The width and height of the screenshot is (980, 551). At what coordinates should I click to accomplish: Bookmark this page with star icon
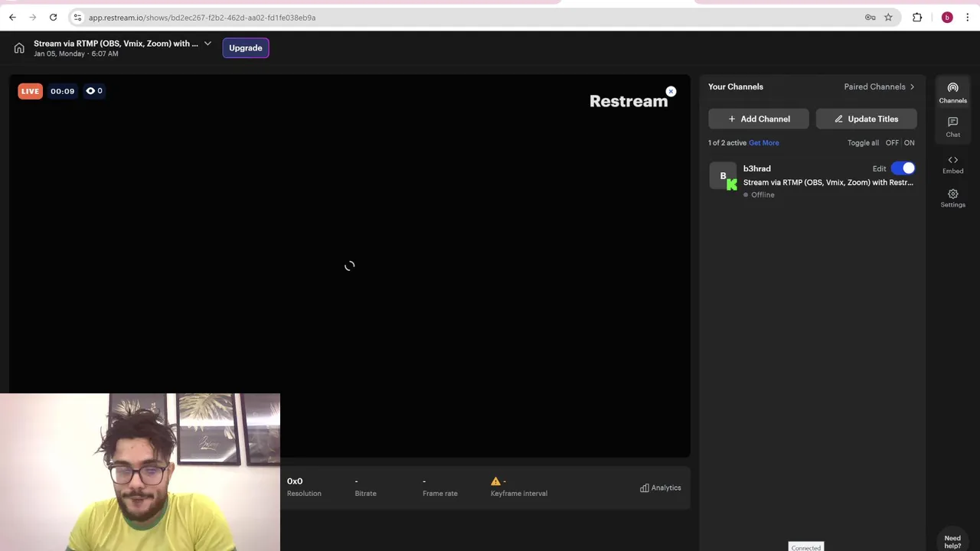888,18
